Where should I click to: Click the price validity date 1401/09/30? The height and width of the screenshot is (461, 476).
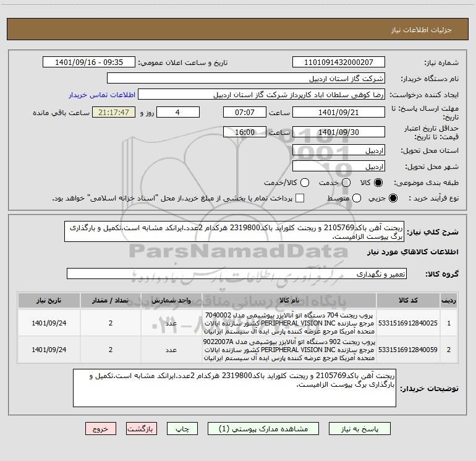339,132
